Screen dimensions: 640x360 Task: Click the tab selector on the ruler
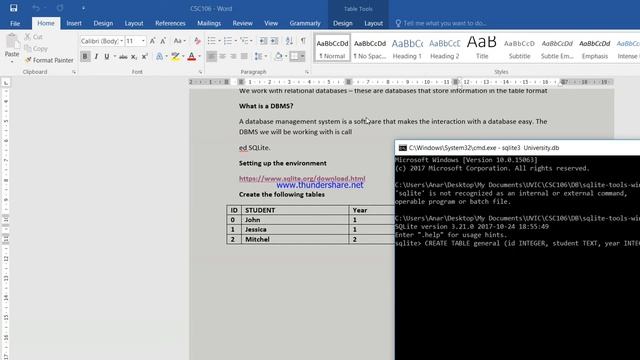coord(6,83)
